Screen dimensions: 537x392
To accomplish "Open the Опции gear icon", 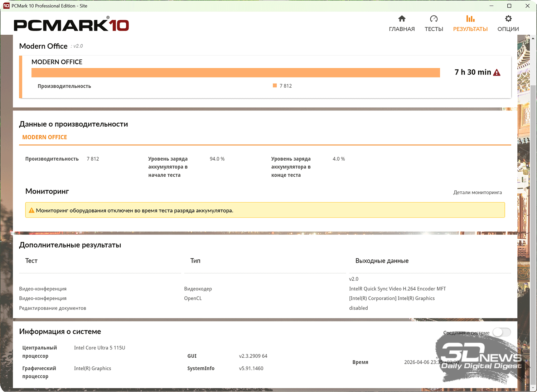I will (508, 19).
